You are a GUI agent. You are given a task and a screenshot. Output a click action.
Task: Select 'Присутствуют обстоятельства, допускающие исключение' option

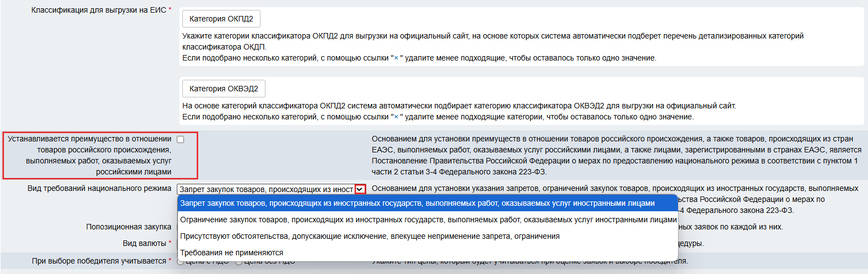[370, 237]
